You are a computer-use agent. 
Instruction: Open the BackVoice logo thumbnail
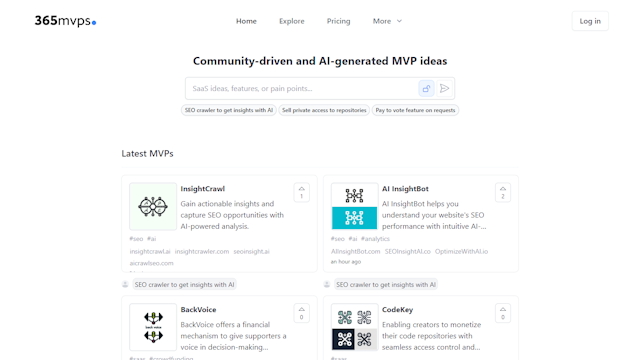pos(153,327)
